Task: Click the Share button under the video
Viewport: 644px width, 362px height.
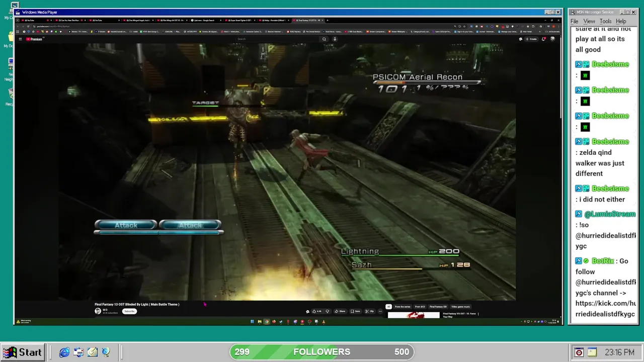Action: click(x=340, y=311)
